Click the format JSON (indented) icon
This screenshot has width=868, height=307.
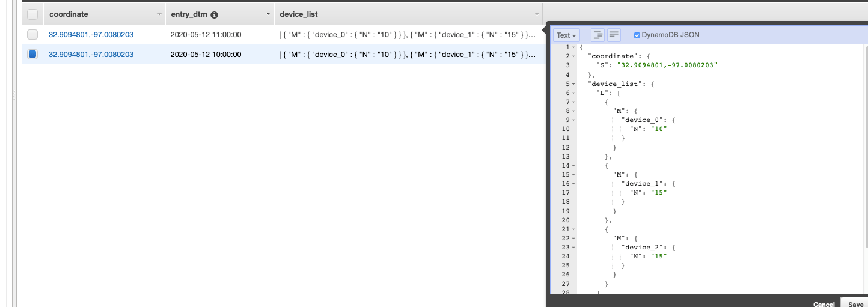tap(598, 35)
